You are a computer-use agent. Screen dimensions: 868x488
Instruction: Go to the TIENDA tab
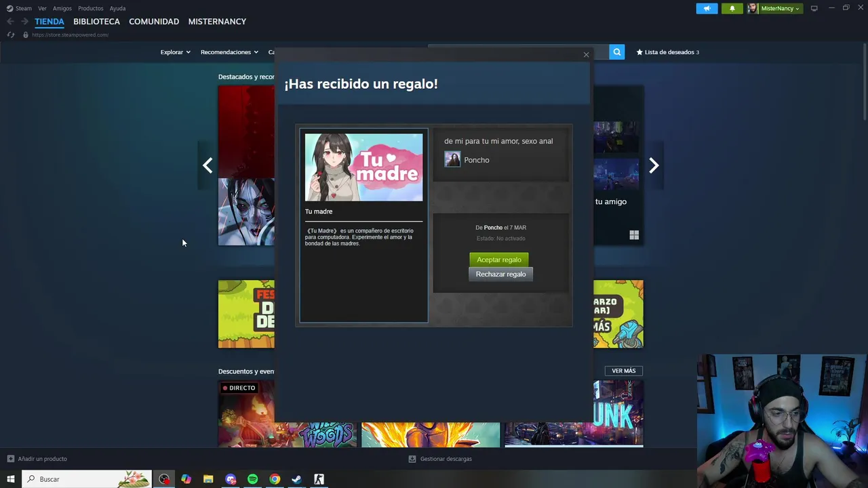point(50,22)
